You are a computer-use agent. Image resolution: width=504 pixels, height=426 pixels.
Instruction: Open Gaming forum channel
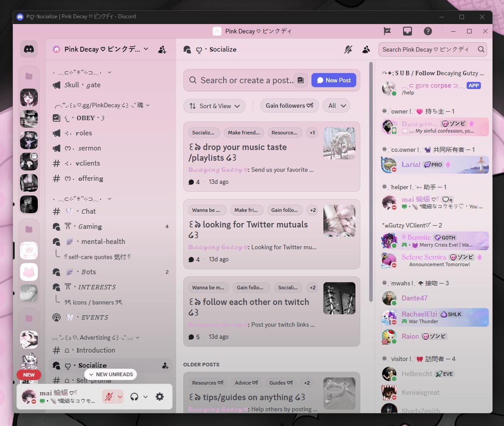pos(110,227)
